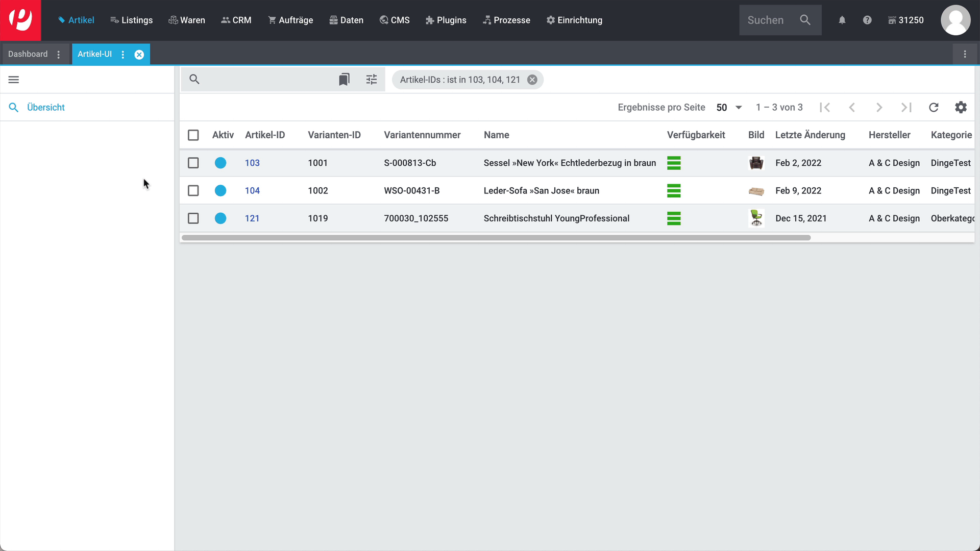This screenshot has width=980, height=551.
Task: Open the Dashboard tab options menu
Action: pos(59,55)
